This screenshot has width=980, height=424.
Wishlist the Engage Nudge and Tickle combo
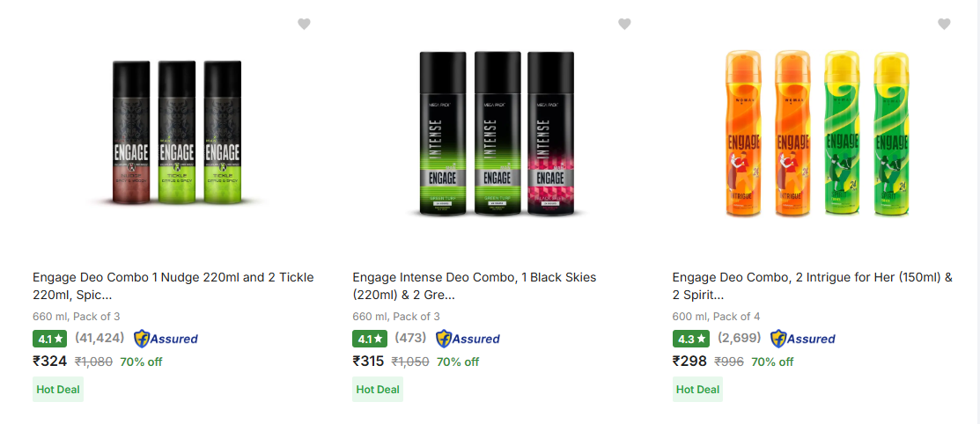coord(304,24)
